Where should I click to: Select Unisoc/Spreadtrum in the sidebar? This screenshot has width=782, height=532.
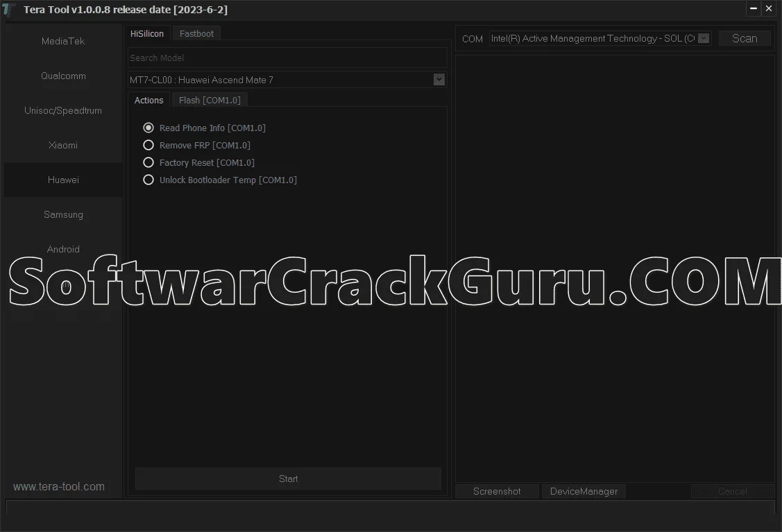(x=63, y=111)
